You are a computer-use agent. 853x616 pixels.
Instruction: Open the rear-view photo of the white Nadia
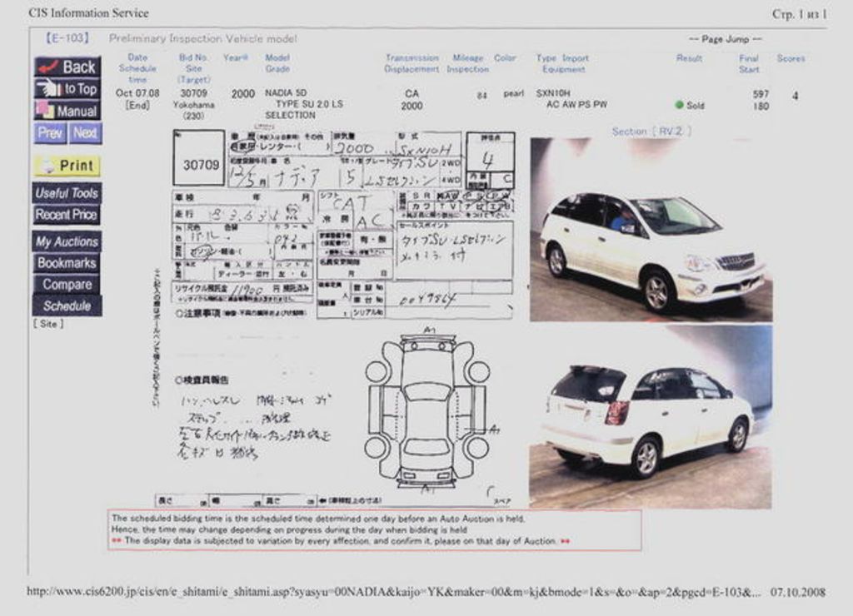click(651, 417)
